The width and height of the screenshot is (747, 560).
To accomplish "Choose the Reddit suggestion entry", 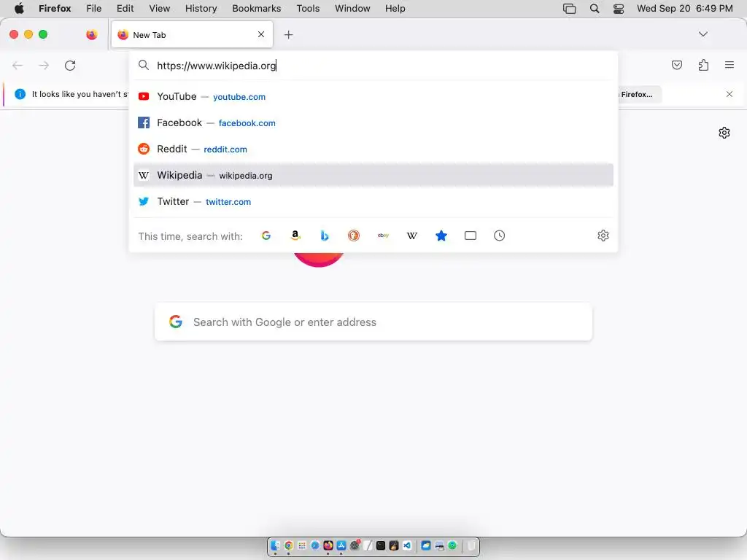I will coord(373,149).
